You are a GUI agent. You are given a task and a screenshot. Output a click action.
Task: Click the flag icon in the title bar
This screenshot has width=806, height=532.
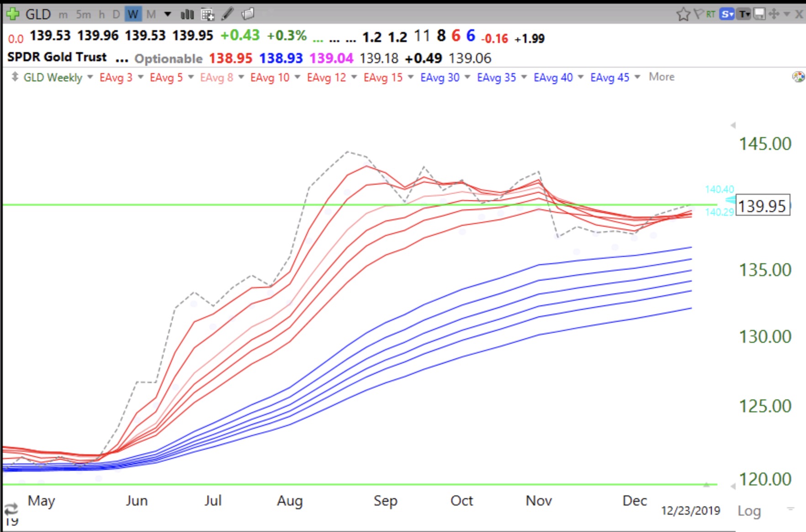[x=698, y=14]
